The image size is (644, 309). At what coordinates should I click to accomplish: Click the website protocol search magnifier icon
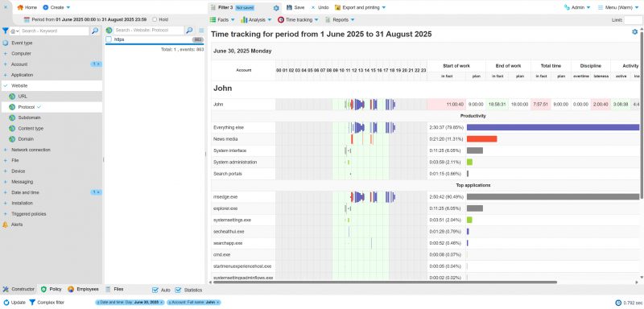(189, 31)
